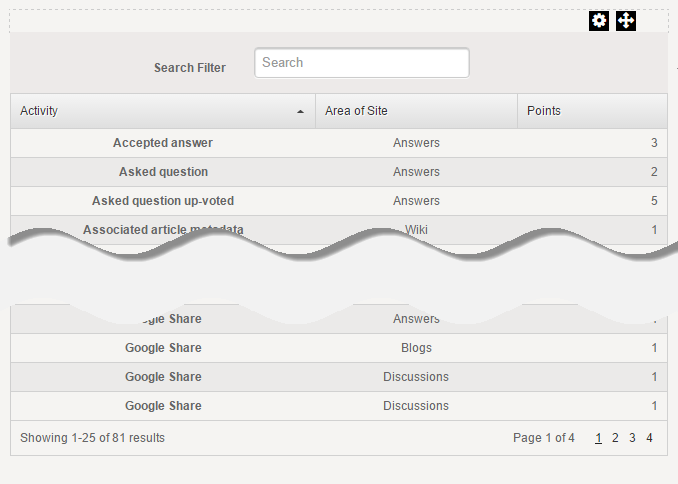Click the move widget arrows icon
Screen dimensions: 678x484
tap(626, 21)
